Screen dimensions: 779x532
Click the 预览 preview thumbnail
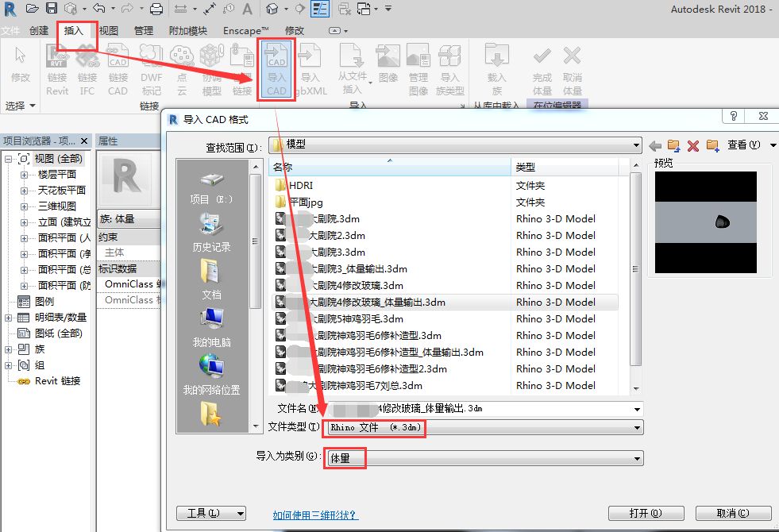(705, 222)
